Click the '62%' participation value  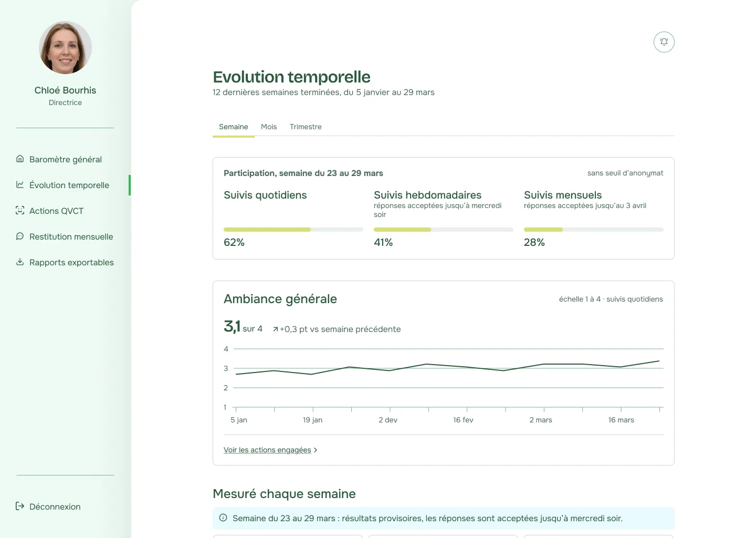click(234, 242)
